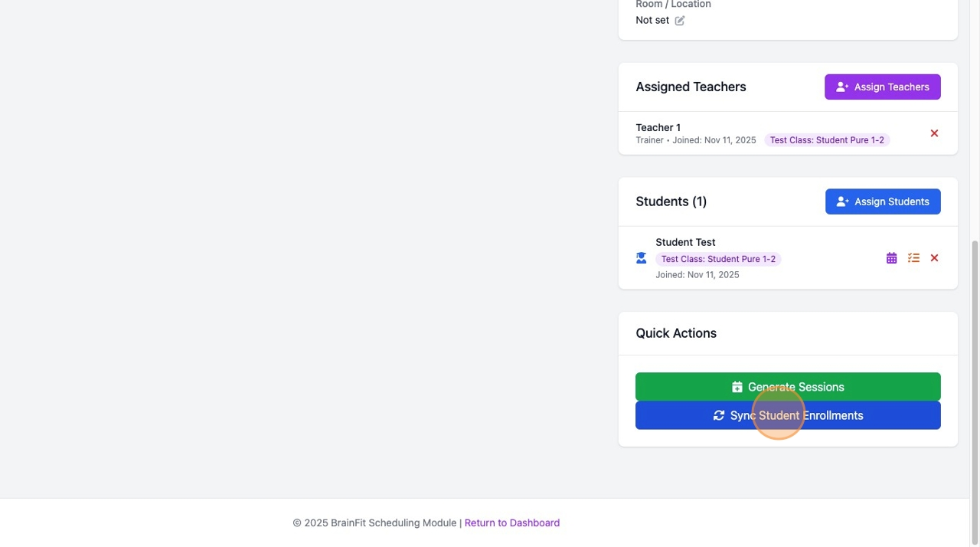Open Student Test's orange checklist icon

pyautogui.click(x=913, y=258)
